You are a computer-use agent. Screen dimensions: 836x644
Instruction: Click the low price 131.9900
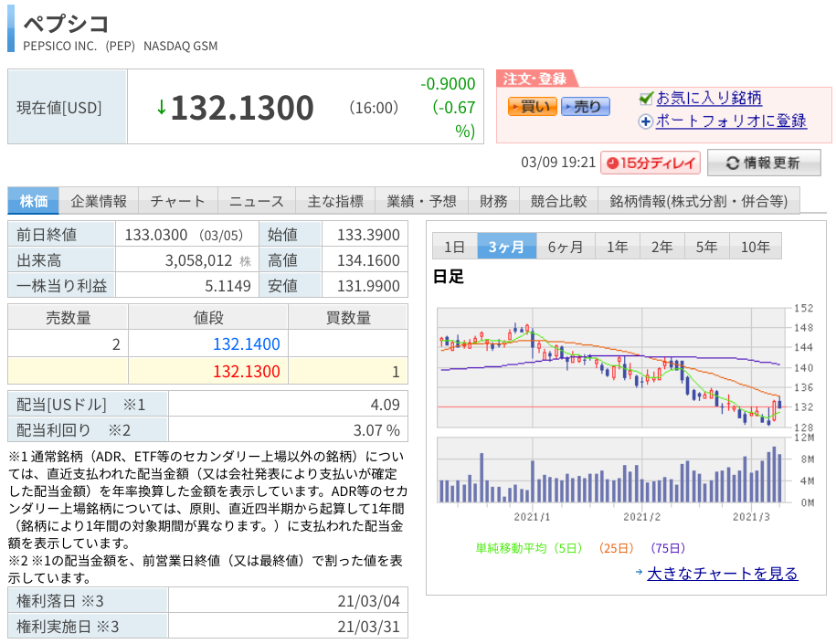(x=368, y=286)
